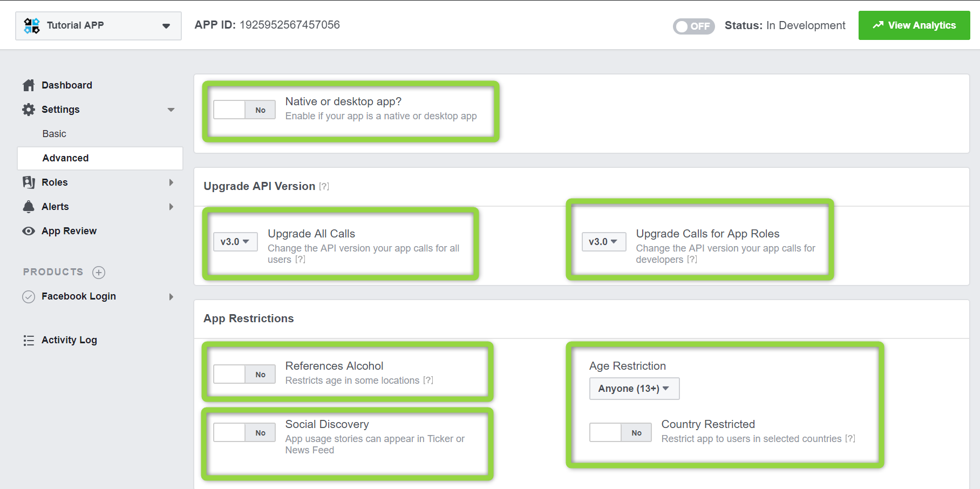The image size is (980, 489).
Task: Click the Dashboard home icon
Action: pyautogui.click(x=29, y=85)
